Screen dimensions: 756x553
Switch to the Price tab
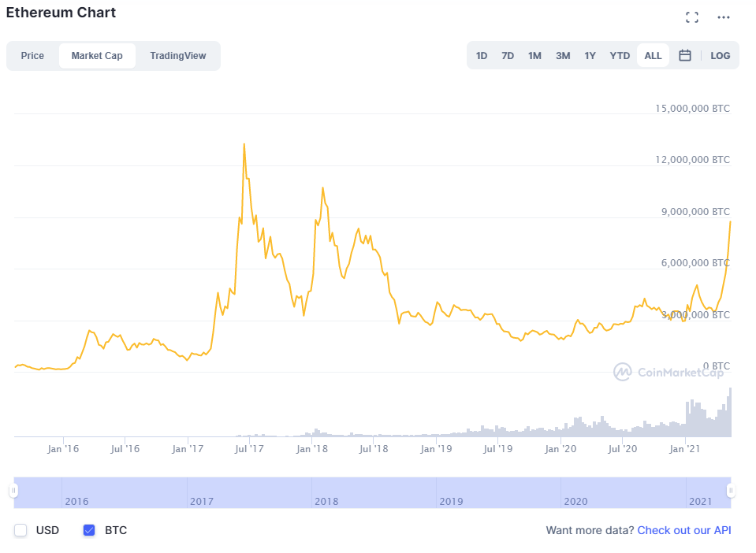(x=32, y=56)
